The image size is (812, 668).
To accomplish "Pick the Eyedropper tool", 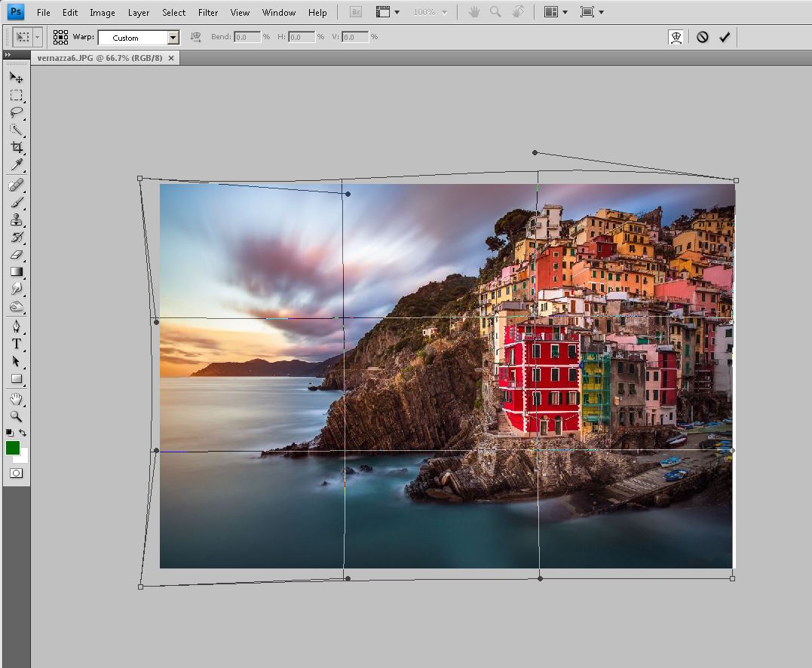I will (16, 165).
